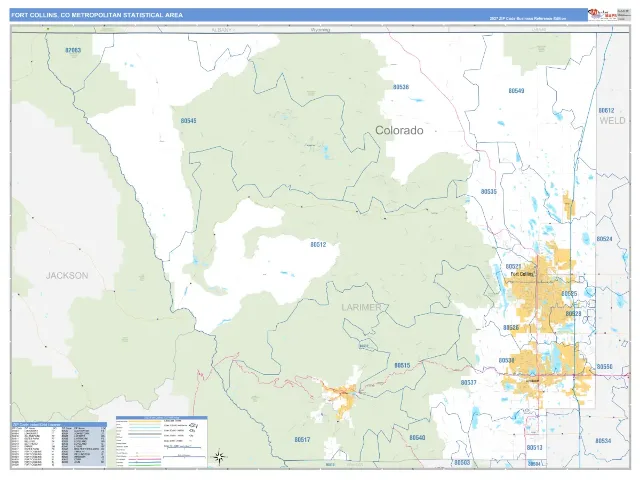640x480 pixels.
Task: Select ZIP code label 80512
Action: coord(318,244)
